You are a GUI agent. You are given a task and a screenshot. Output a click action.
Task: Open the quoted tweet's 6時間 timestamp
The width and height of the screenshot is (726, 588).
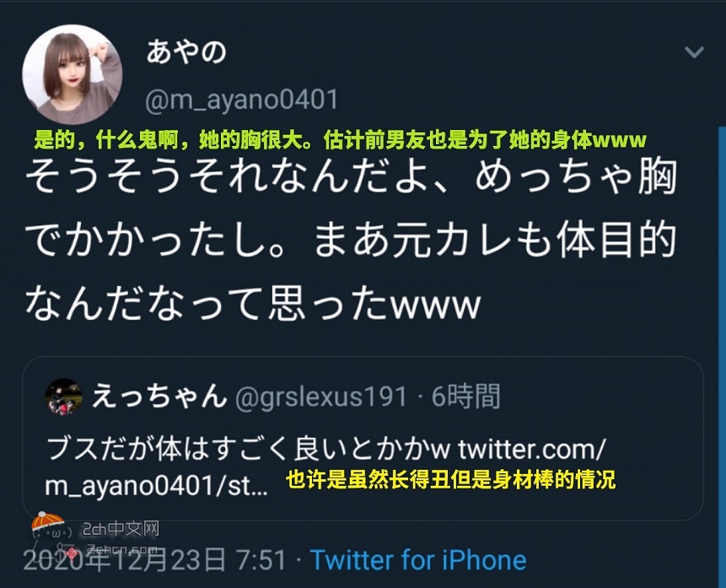(465, 396)
